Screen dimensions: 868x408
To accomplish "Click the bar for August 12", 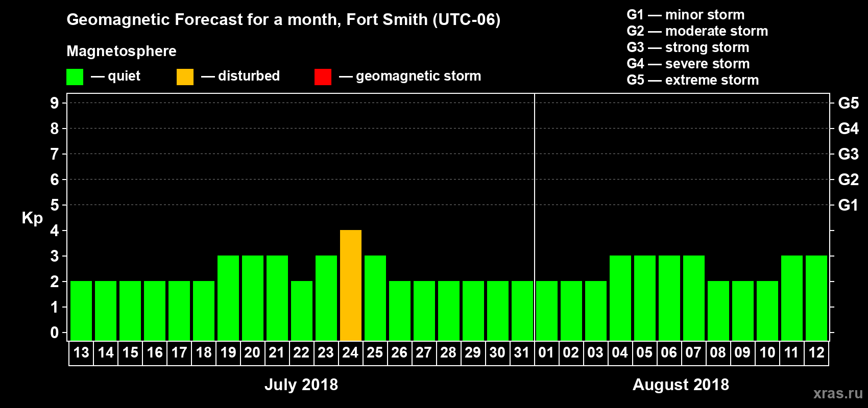I will pos(816,298).
